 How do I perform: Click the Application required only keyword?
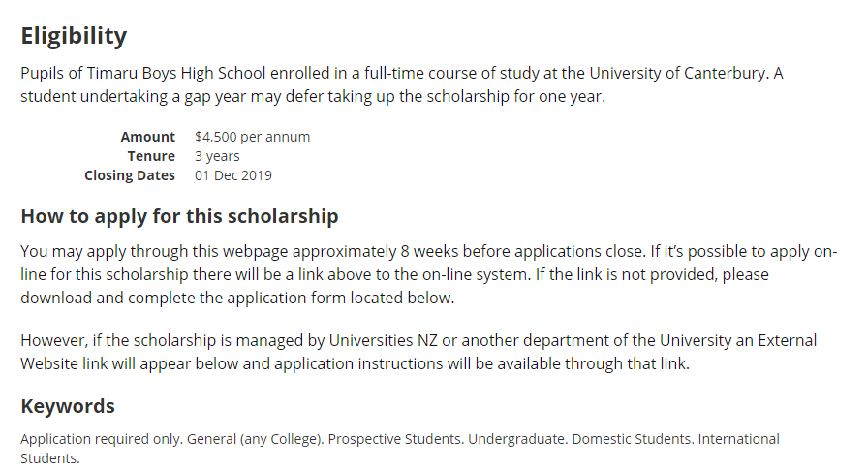(x=102, y=439)
